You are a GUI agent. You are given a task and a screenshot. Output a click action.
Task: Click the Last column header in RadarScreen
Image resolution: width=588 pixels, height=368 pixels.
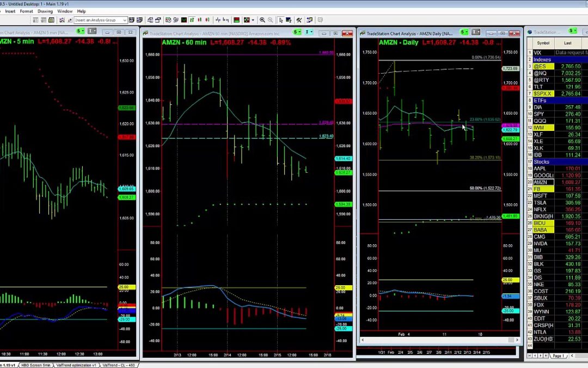[x=568, y=43]
